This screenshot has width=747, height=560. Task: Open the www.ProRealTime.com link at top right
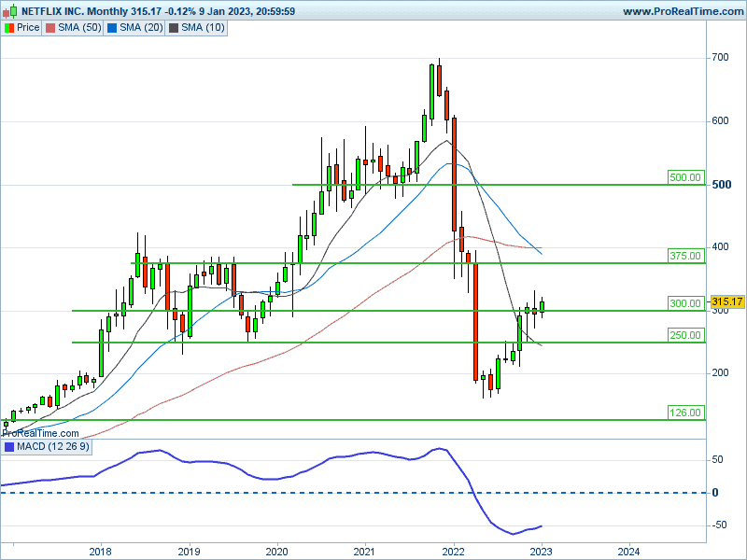coord(681,11)
